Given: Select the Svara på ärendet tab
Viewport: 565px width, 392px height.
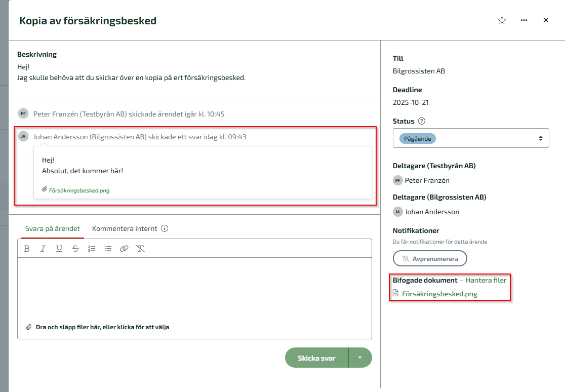Looking at the screenshot, I should pyautogui.click(x=52, y=229).
